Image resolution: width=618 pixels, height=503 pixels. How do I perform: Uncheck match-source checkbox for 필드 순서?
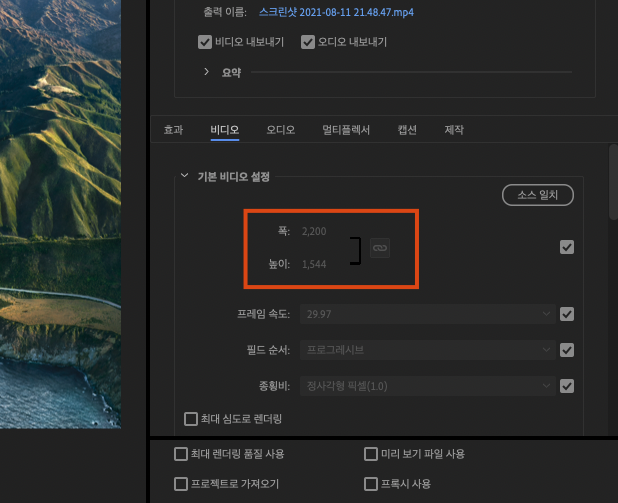click(x=567, y=350)
